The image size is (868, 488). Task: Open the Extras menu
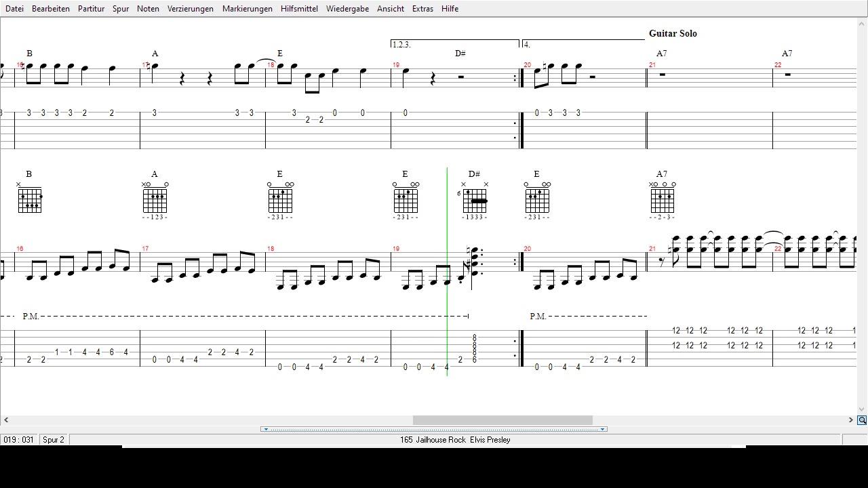point(422,9)
